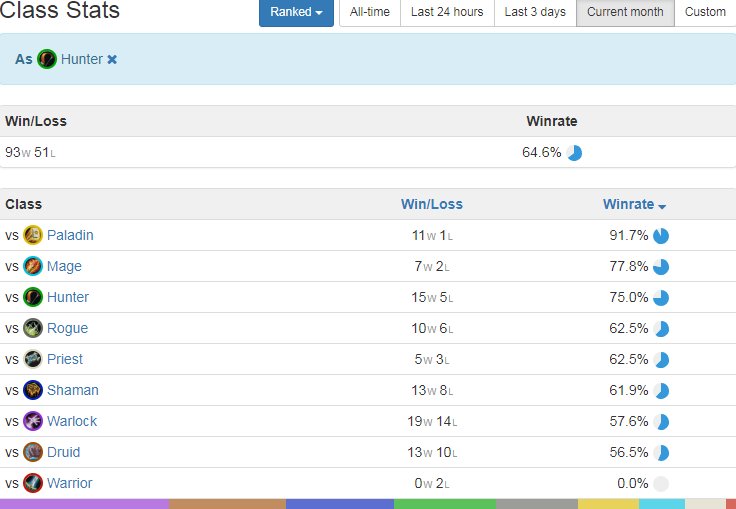Click the green segment of the bottom color bar
The height and width of the screenshot is (509, 736).
coord(445,504)
